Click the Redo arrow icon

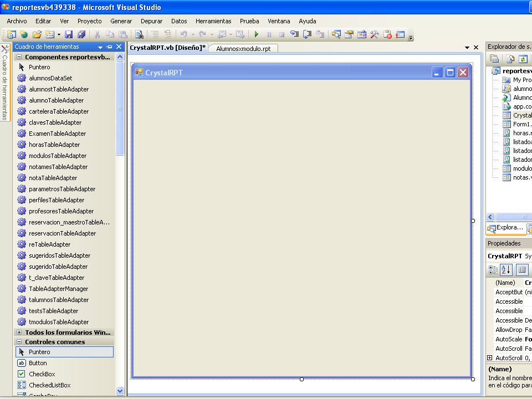pos(203,34)
